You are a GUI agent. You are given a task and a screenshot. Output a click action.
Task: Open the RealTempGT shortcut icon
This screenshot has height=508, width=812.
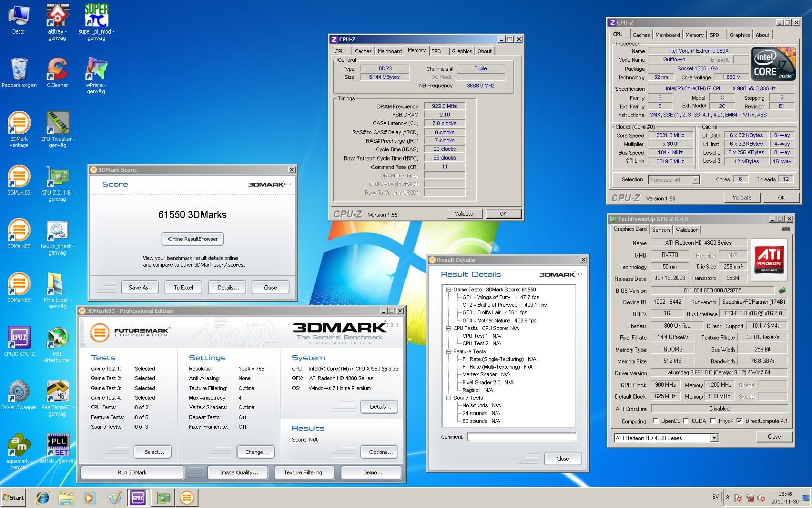pos(57,398)
